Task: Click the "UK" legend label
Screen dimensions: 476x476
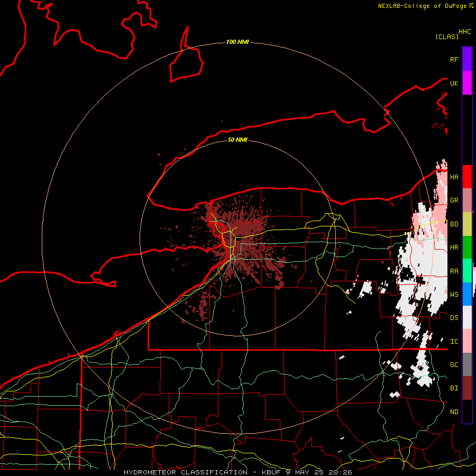Action: (x=454, y=83)
